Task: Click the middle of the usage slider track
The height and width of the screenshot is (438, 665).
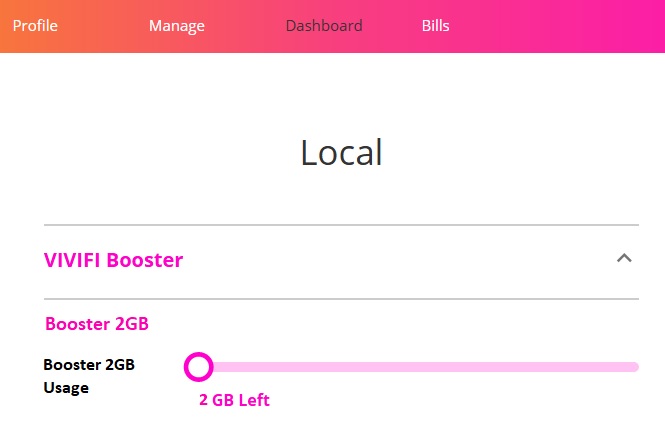Action: [x=420, y=367]
